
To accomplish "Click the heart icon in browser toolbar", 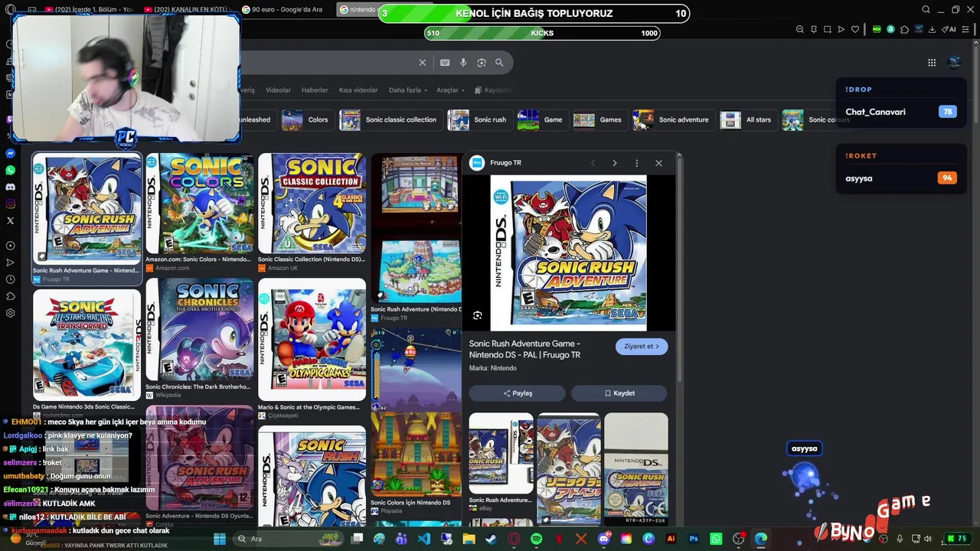I will (x=855, y=29).
